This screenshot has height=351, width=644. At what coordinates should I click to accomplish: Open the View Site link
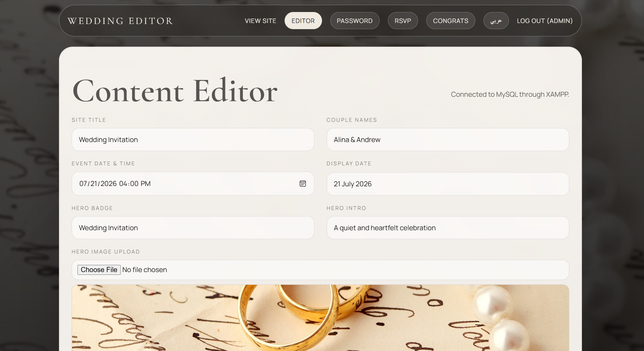[x=260, y=21]
